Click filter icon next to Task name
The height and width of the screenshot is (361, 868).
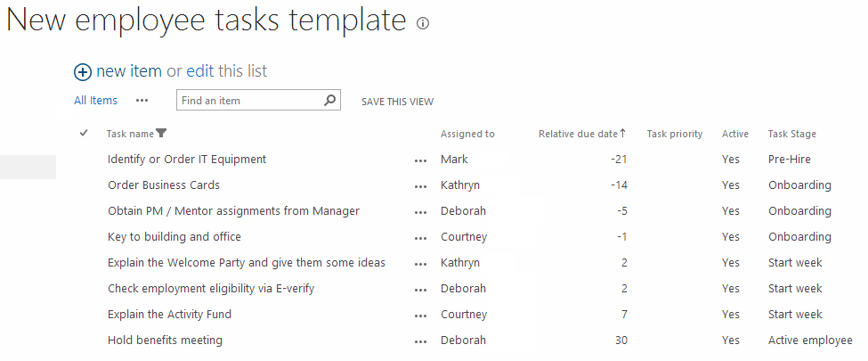tap(161, 133)
